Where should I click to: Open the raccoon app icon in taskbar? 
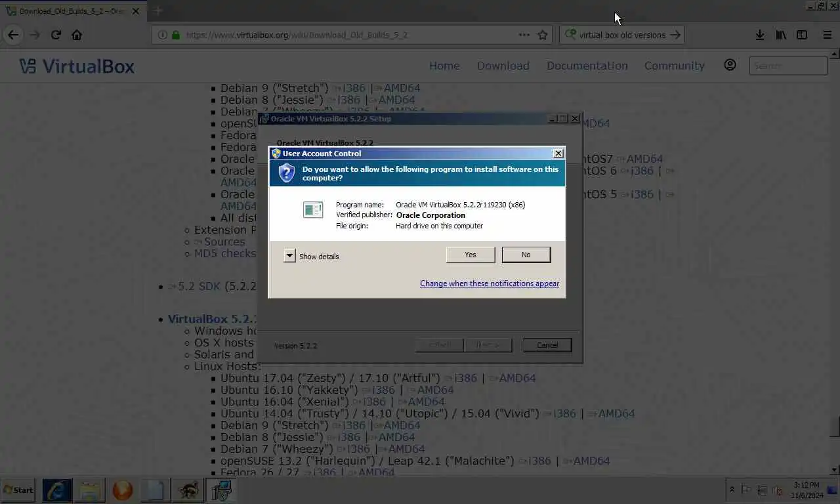click(x=188, y=490)
